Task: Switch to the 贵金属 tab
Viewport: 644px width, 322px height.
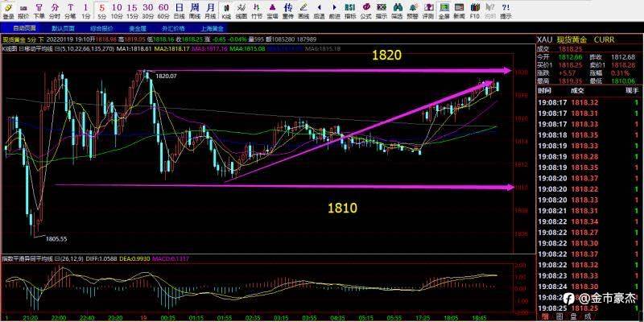Action: click(x=138, y=28)
